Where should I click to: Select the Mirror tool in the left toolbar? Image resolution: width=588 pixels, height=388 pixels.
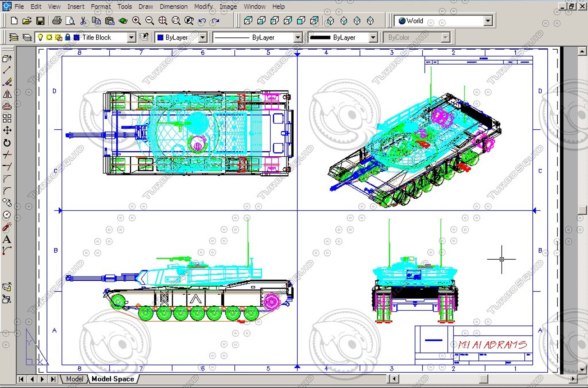[x=7, y=94]
